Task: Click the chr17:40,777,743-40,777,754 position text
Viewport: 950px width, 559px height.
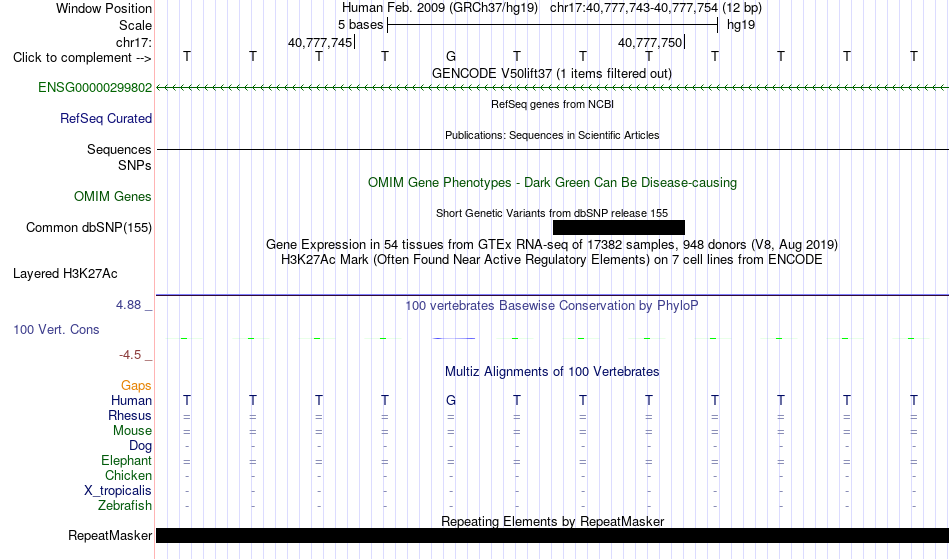Action: click(x=634, y=8)
